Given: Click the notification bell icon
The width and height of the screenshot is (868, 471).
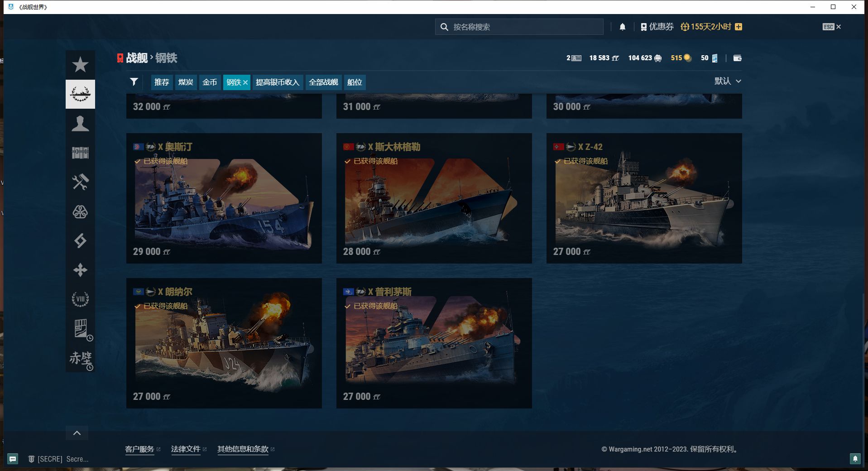Looking at the screenshot, I should click(x=623, y=27).
